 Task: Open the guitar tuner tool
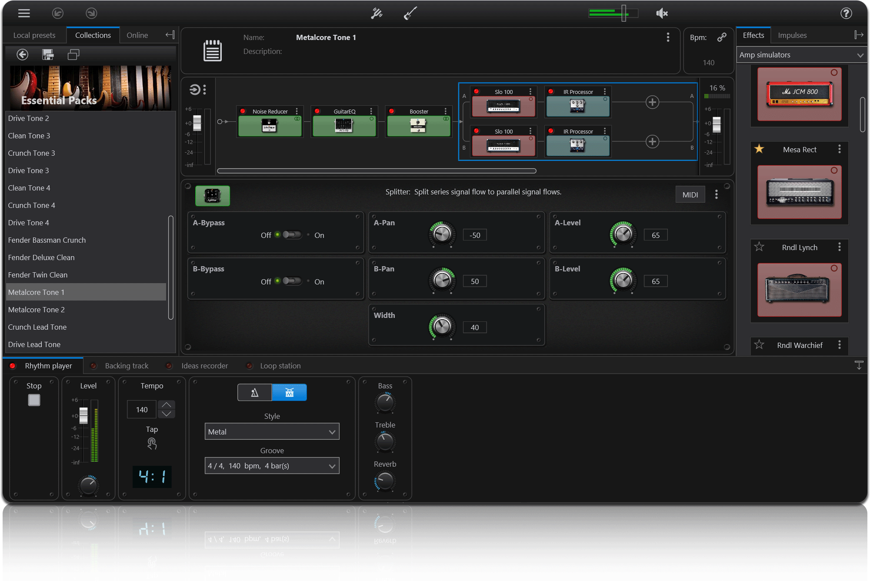pos(377,13)
